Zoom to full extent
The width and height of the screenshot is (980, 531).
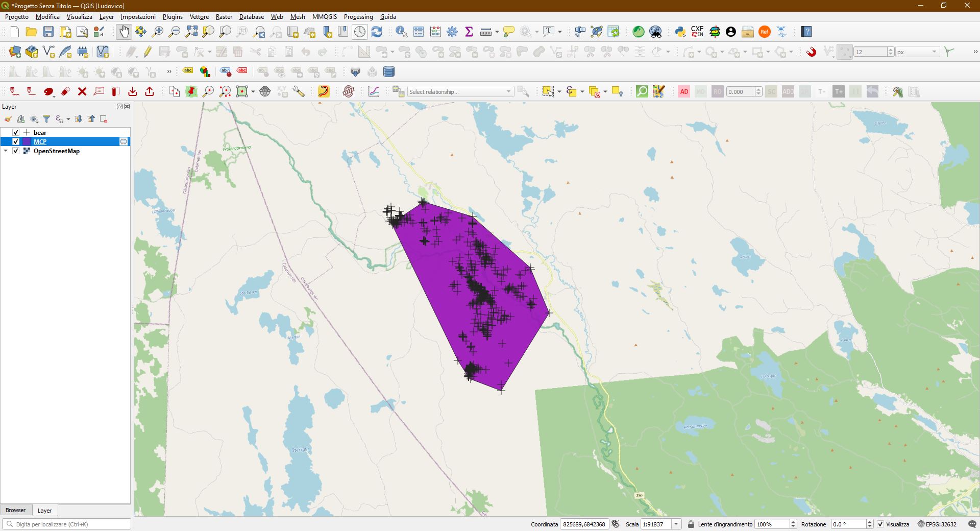[x=191, y=32]
